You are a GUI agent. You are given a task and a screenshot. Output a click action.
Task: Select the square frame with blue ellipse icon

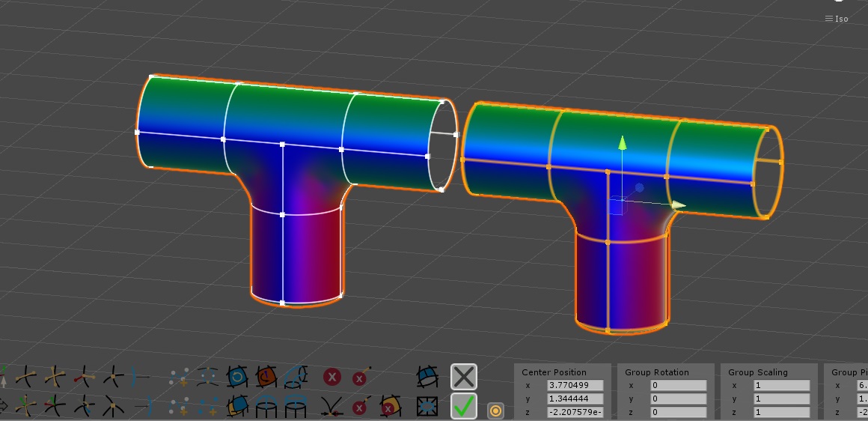427,408
